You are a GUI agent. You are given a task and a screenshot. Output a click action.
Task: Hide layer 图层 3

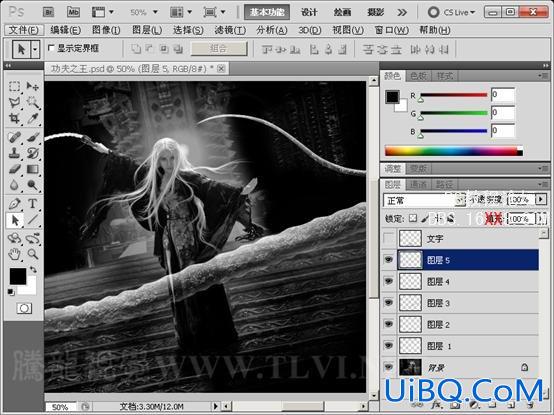(389, 303)
